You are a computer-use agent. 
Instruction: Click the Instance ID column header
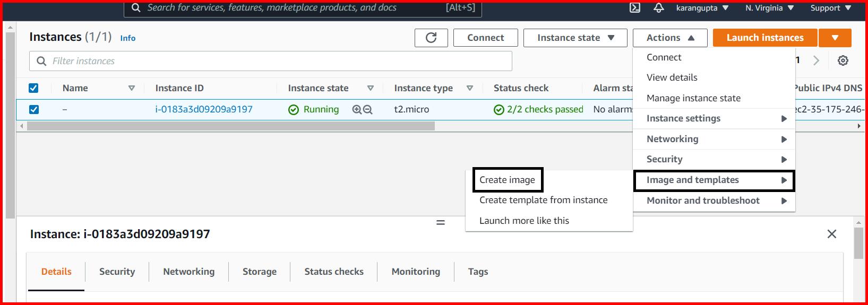[x=179, y=88]
